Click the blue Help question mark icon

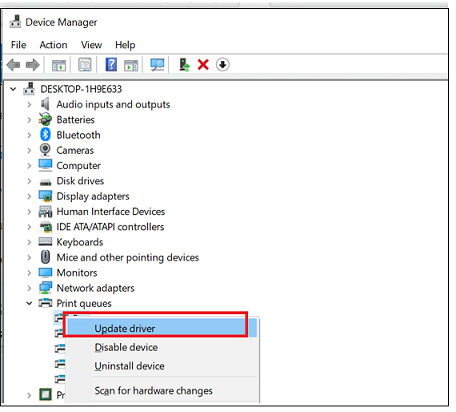click(x=111, y=64)
